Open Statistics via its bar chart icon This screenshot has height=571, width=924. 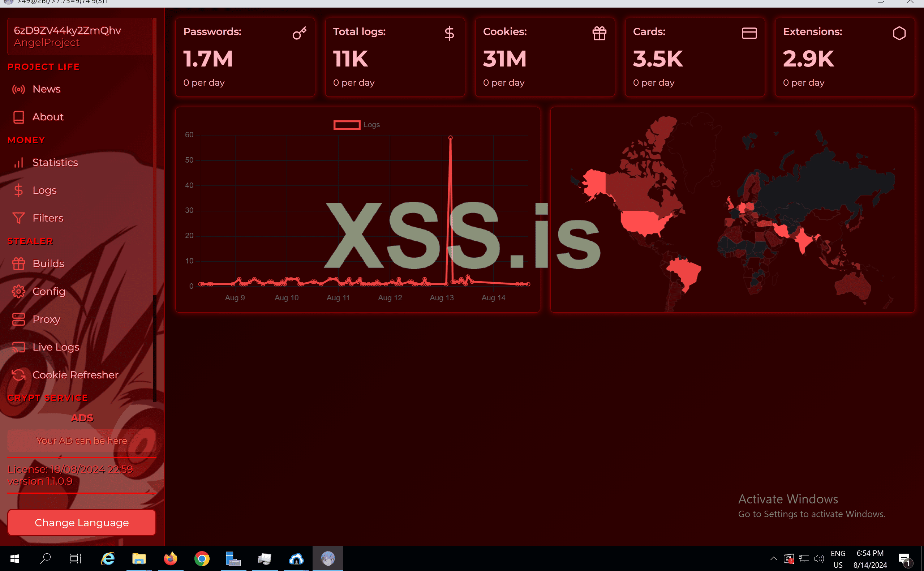18,163
